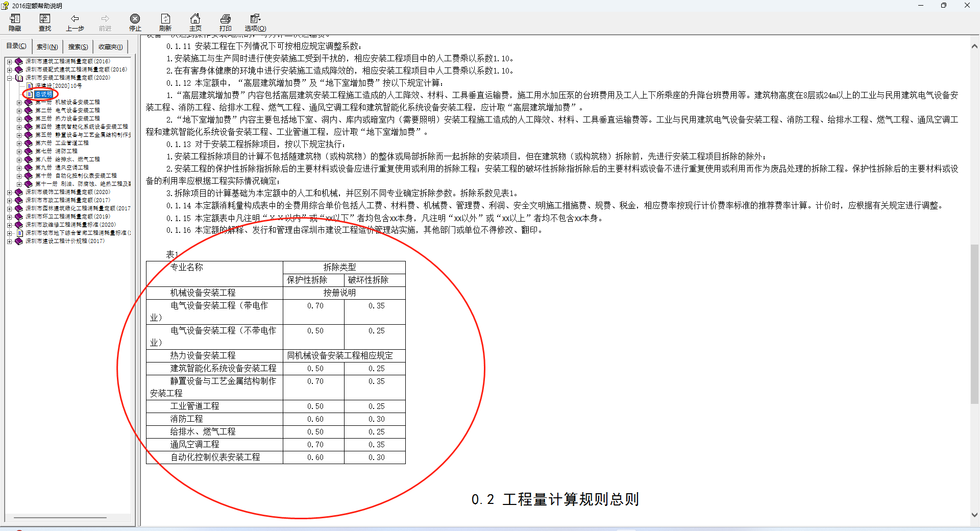Expand 第五册 静置设备与工艺金属结构 branch
The height and width of the screenshot is (531, 980).
tap(19, 135)
